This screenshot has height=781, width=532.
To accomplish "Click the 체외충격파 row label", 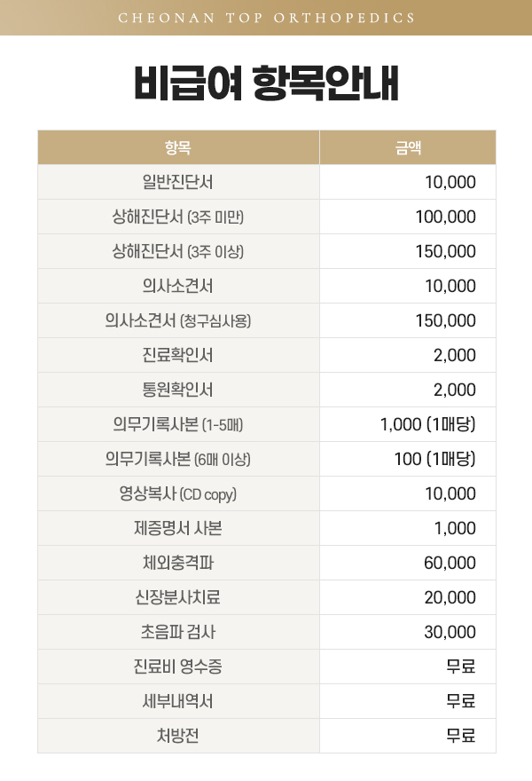I will coord(178,563).
